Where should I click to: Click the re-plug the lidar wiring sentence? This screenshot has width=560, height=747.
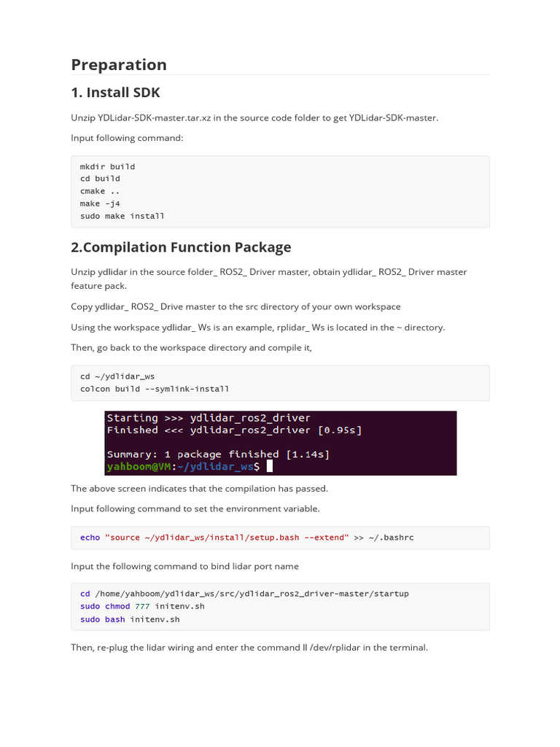249,648
